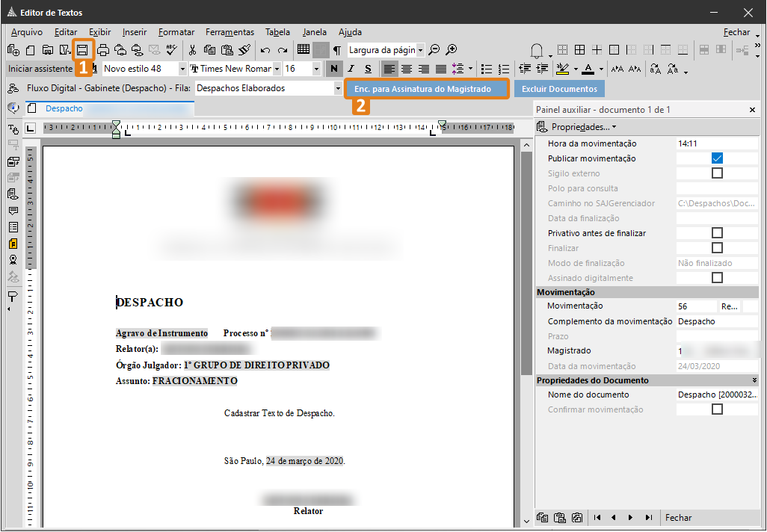Click Fechar at bottom of auxiliary panel
The width and height of the screenshot is (767, 532).
coord(679,518)
